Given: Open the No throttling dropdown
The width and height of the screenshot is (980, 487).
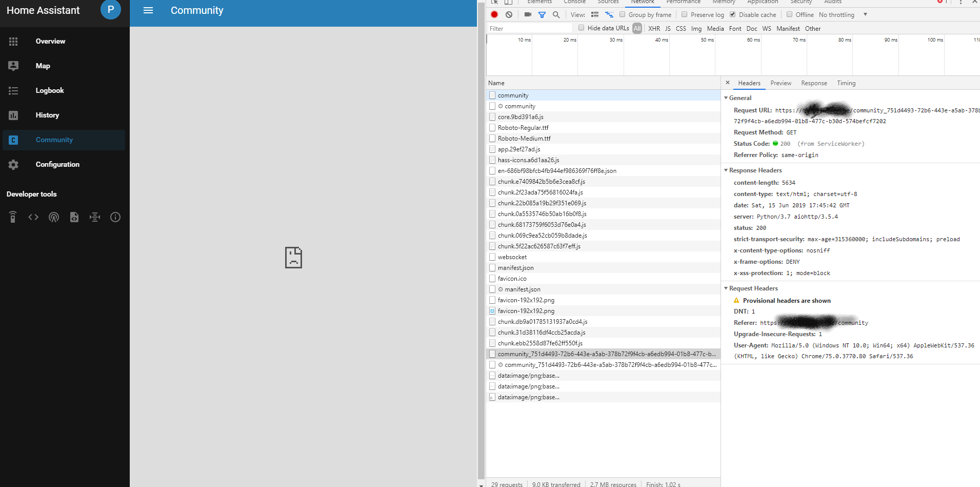Looking at the screenshot, I should 841,14.
